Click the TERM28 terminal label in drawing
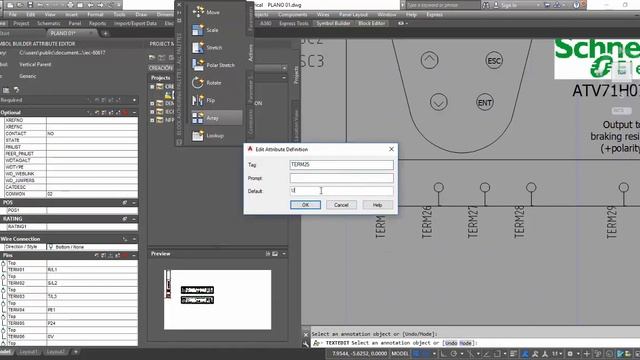The width and height of the screenshot is (640, 360). (x=519, y=222)
